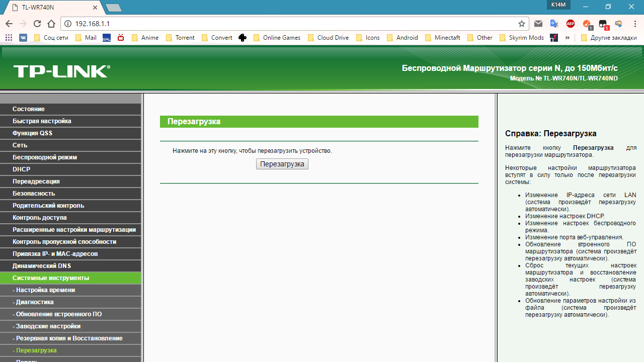Open the Состояние menu item

(70, 109)
